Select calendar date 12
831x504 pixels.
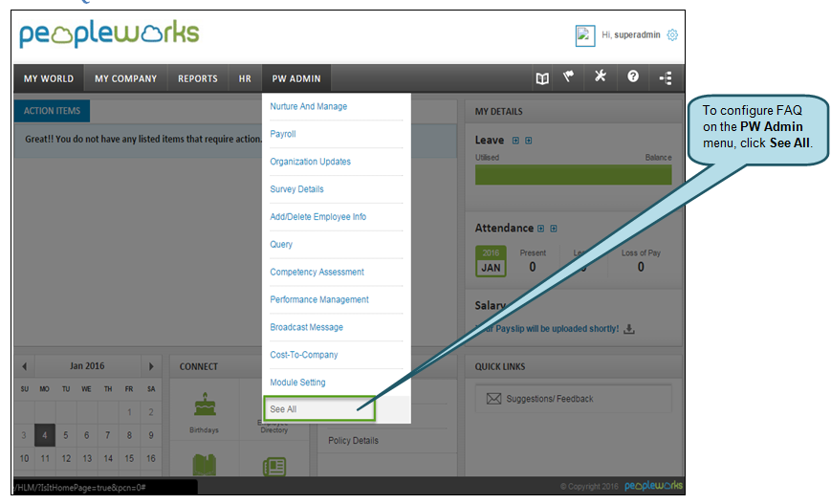66,458
